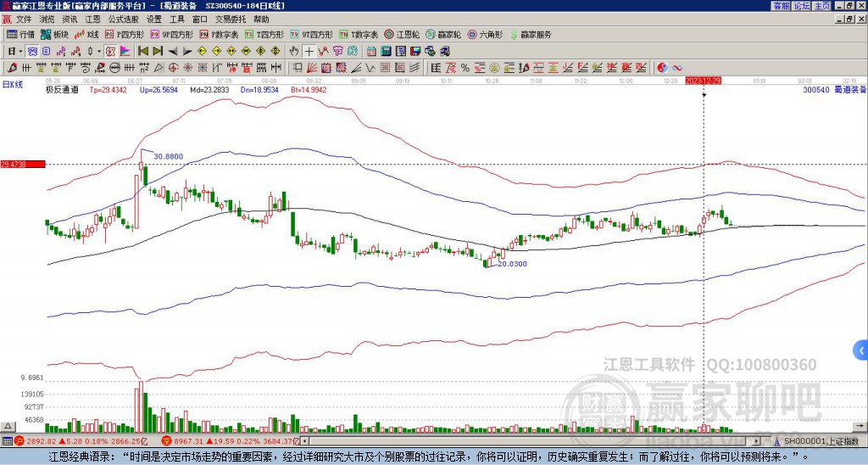The image size is (868, 465).
Task: Click the circled horizontal line tool icon
Action: (x=114, y=68)
